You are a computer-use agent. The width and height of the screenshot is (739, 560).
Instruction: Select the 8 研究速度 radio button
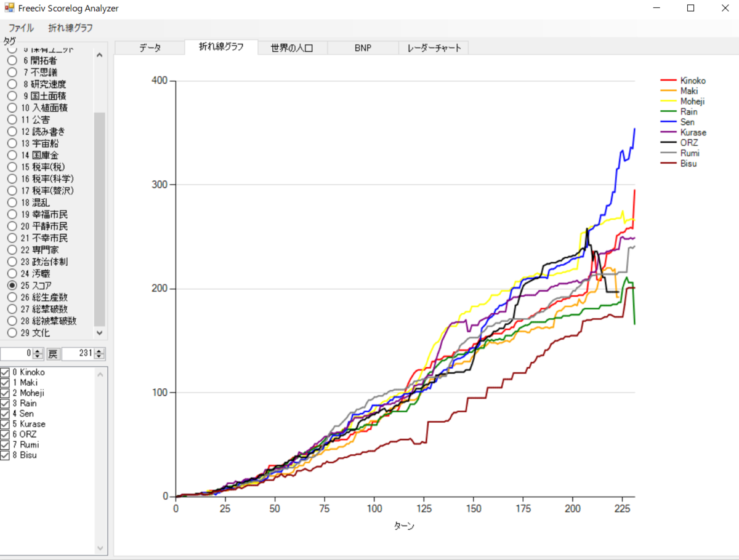tap(12, 84)
